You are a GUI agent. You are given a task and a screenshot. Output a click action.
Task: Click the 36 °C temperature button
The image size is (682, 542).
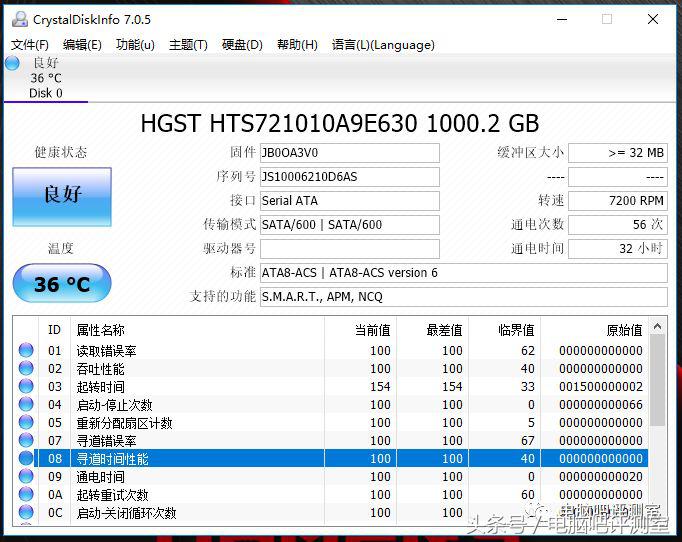[62, 283]
